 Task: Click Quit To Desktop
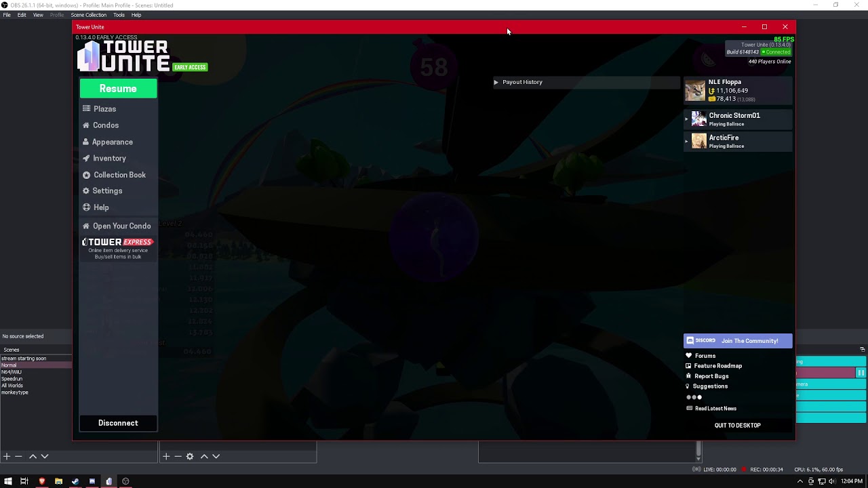(x=738, y=426)
